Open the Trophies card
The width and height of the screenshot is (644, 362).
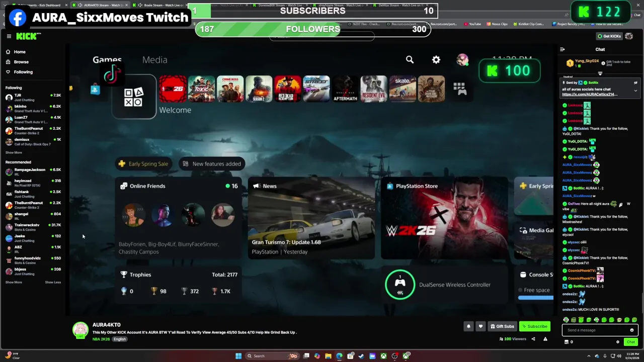coord(179,284)
